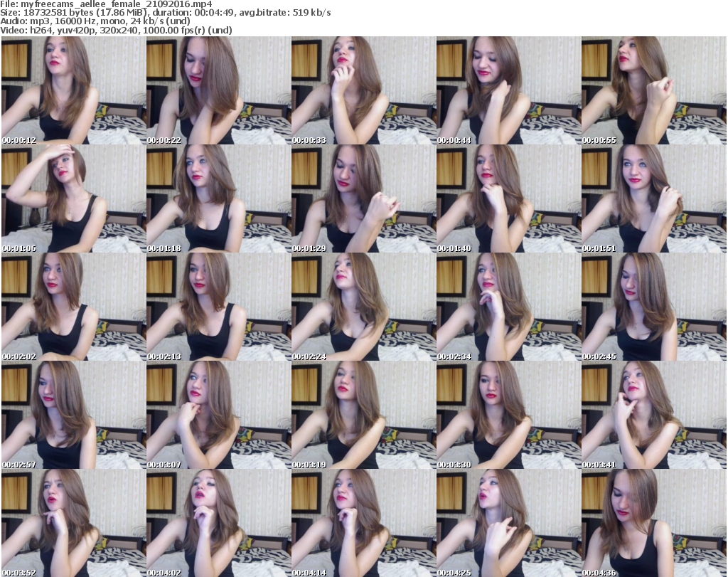Screen dimensions: 728x577
Task: Click the thumbnail at 00:01:51
Action: [653, 199]
